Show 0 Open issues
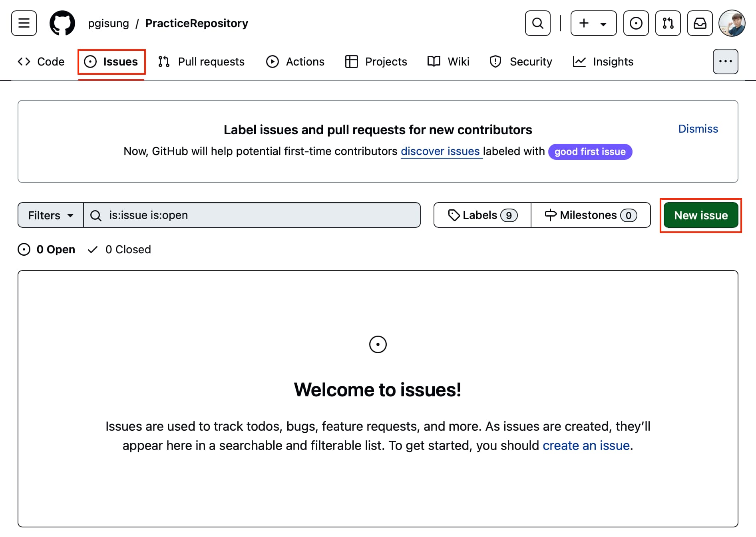Image resolution: width=756 pixels, height=537 pixels. [x=47, y=249]
